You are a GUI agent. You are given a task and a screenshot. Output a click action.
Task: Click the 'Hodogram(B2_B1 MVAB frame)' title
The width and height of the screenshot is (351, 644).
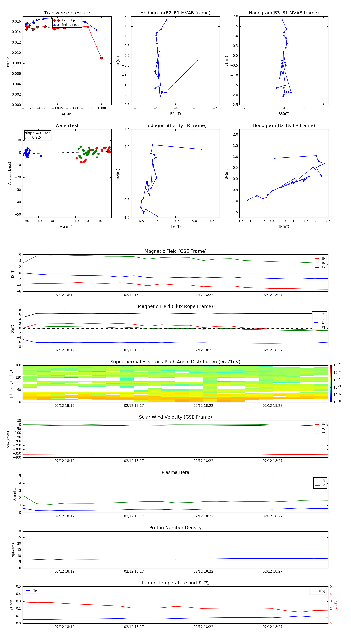click(175, 13)
